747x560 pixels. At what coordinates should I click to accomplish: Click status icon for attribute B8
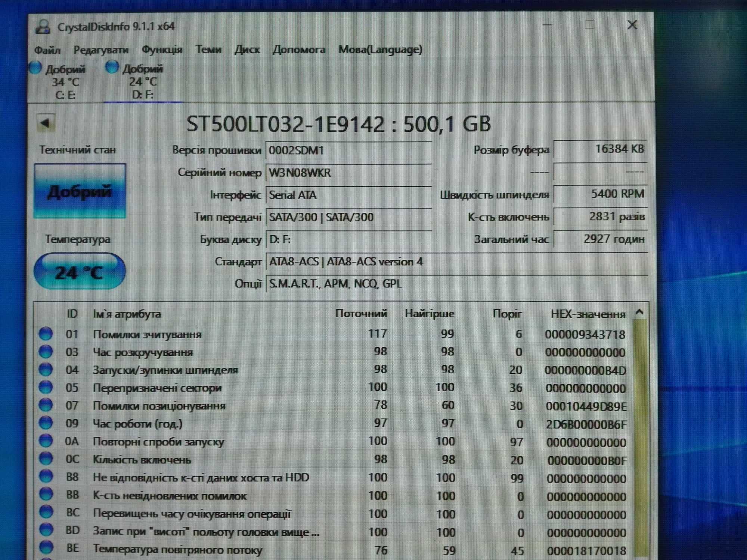[46, 477]
